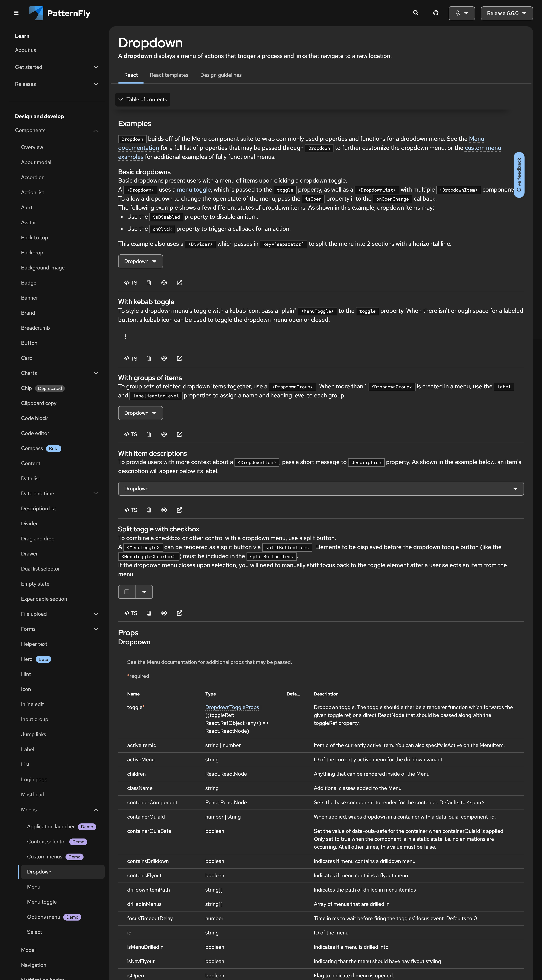Open the search icon in the header
Viewport: 542px width, 980px height.
[416, 13]
